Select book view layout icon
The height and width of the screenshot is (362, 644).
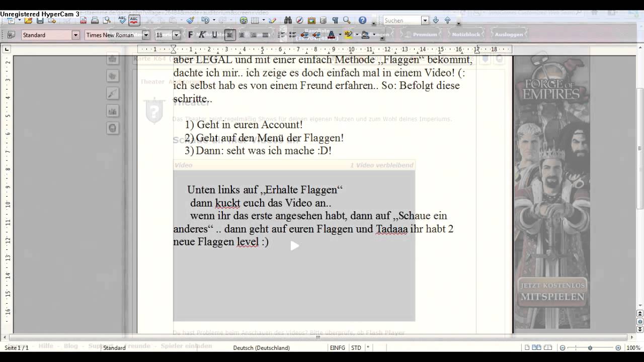(549, 348)
